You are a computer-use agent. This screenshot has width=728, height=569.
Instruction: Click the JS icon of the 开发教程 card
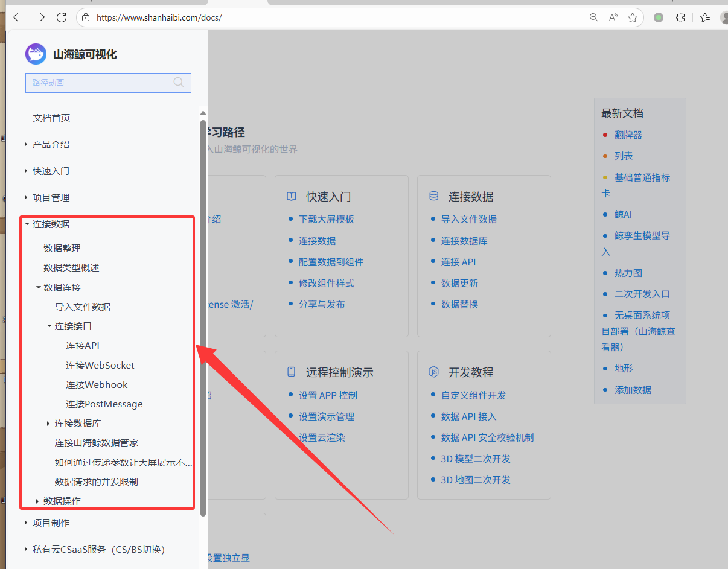point(434,372)
